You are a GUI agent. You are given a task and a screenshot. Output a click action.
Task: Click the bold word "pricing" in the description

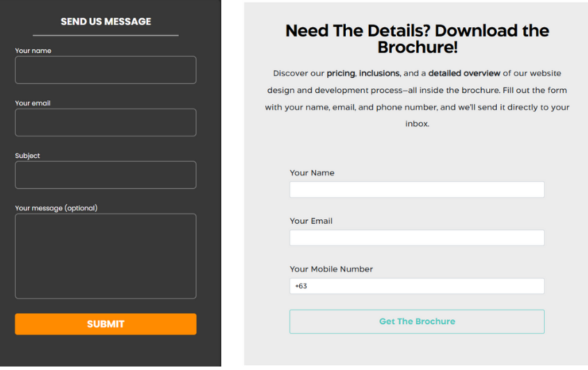click(x=341, y=73)
